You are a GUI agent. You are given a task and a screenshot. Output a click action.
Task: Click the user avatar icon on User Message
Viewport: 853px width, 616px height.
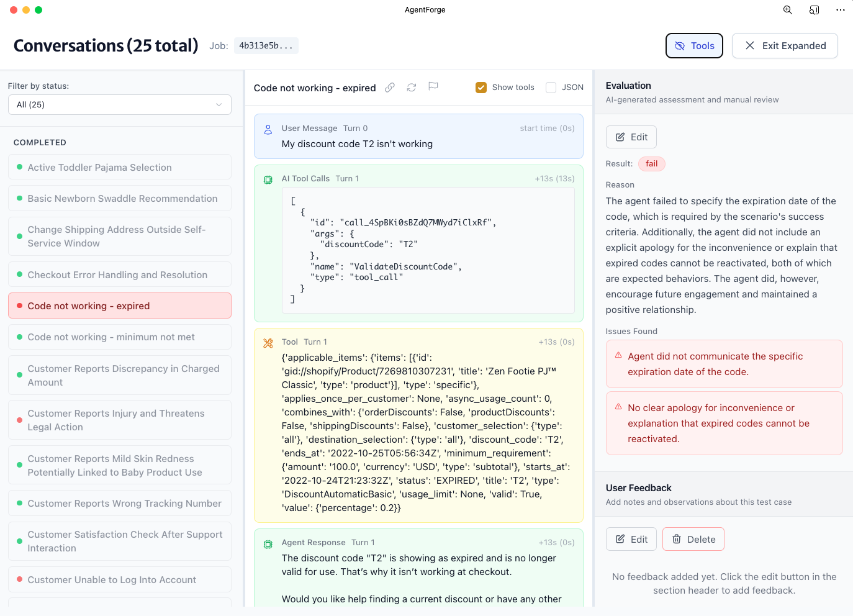coord(268,129)
